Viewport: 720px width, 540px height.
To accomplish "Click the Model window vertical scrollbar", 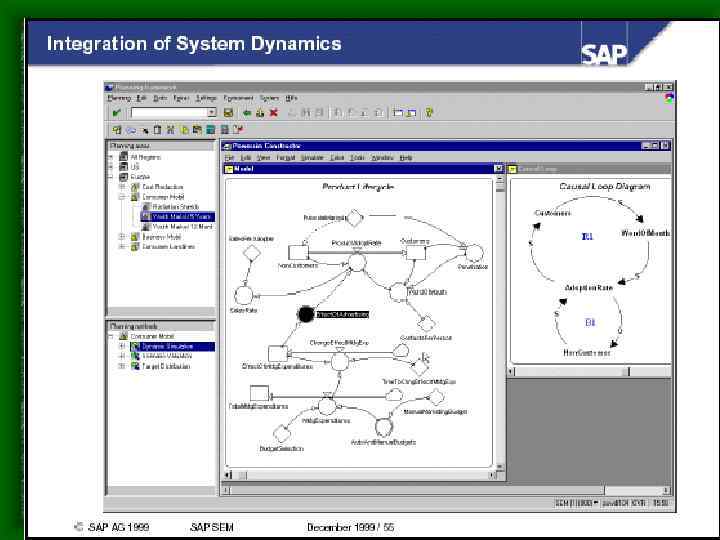I will (500, 321).
